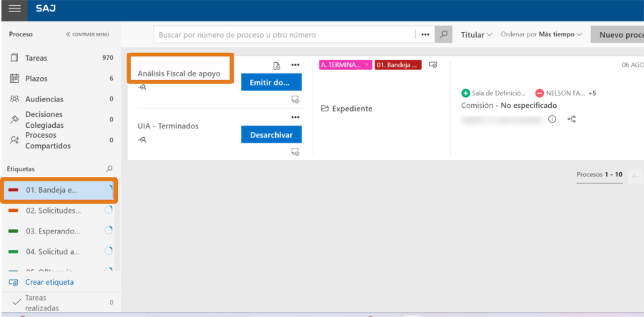Open advanced search options ellipsis in search bar
The width and height of the screenshot is (644, 317).
click(425, 34)
